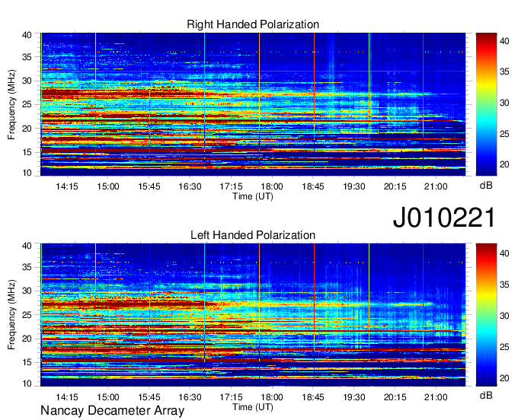Viewport: 518px width, 420px height.
Task: Click 20 label on Right Handed dB colorbar
Action: click(x=504, y=164)
